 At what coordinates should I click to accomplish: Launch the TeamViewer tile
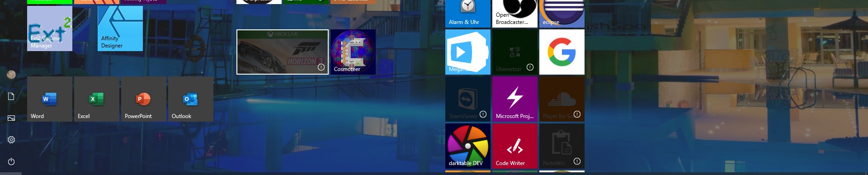click(468, 99)
